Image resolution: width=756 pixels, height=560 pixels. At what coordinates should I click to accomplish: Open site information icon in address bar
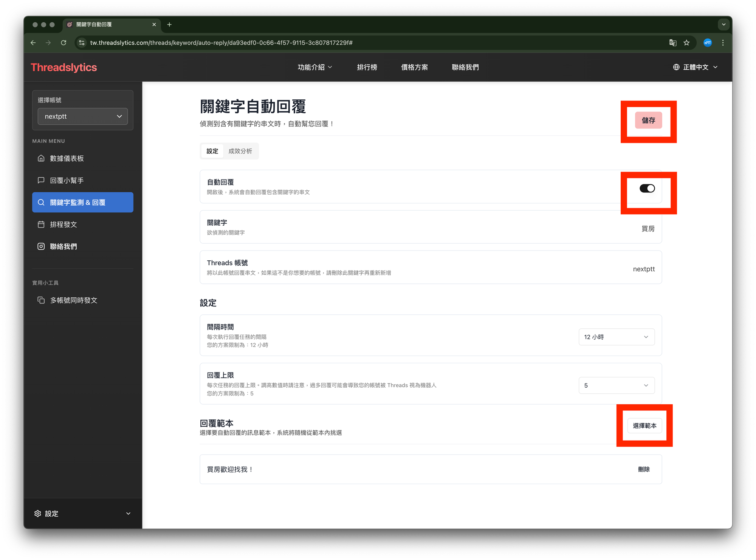click(82, 43)
